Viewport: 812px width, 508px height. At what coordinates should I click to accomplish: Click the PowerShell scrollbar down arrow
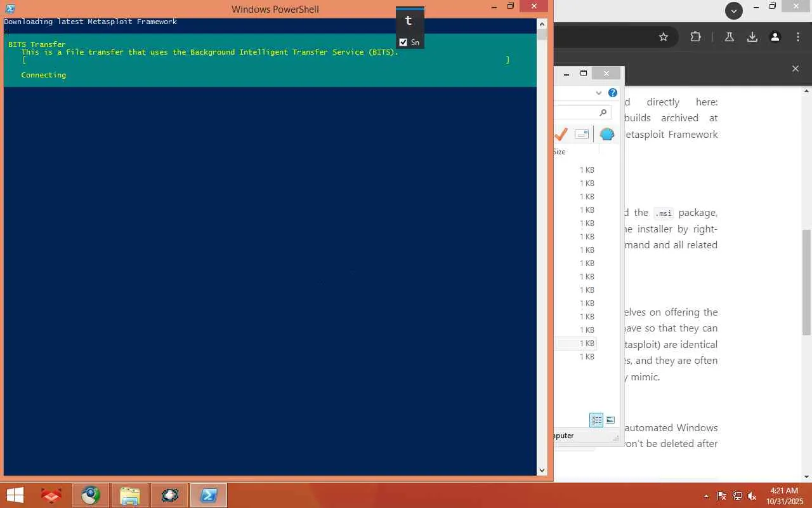(542, 470)
